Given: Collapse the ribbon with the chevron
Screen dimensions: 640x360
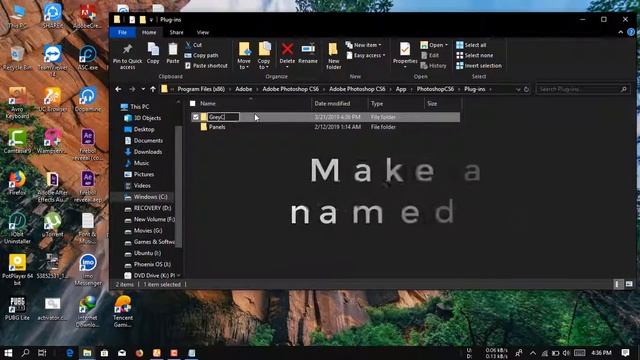Looking at the screenshot, I should [620, 32].
